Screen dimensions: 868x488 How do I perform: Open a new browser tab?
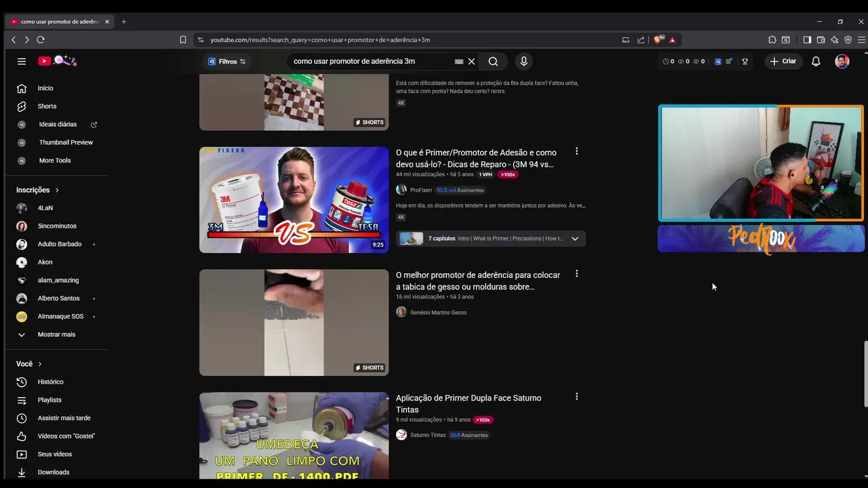pyautogui.click(x=123, y=22)
